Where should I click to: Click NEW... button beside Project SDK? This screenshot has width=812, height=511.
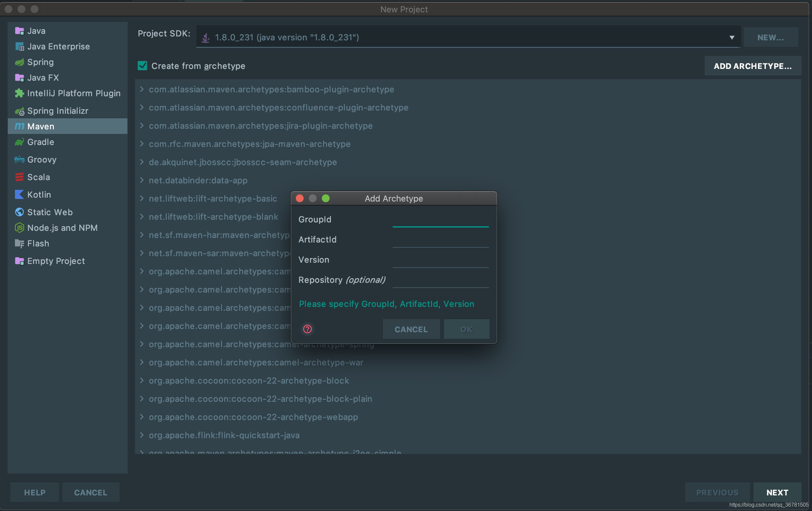770,37
